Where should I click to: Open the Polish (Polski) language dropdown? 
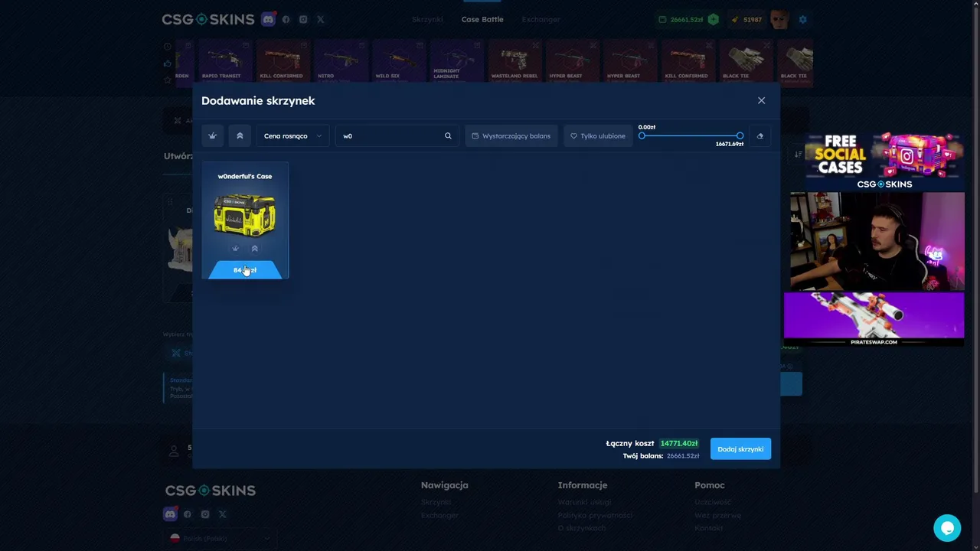click(x=220, y=538)
